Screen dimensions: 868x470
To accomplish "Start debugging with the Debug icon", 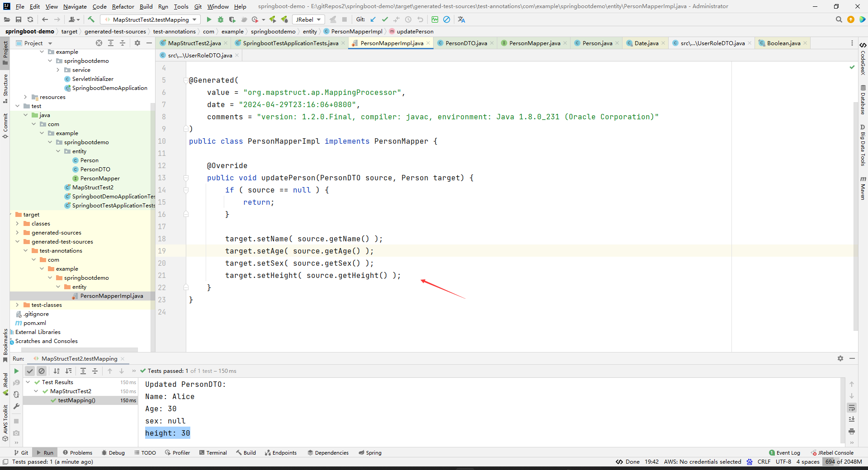I will pos(221,19).
